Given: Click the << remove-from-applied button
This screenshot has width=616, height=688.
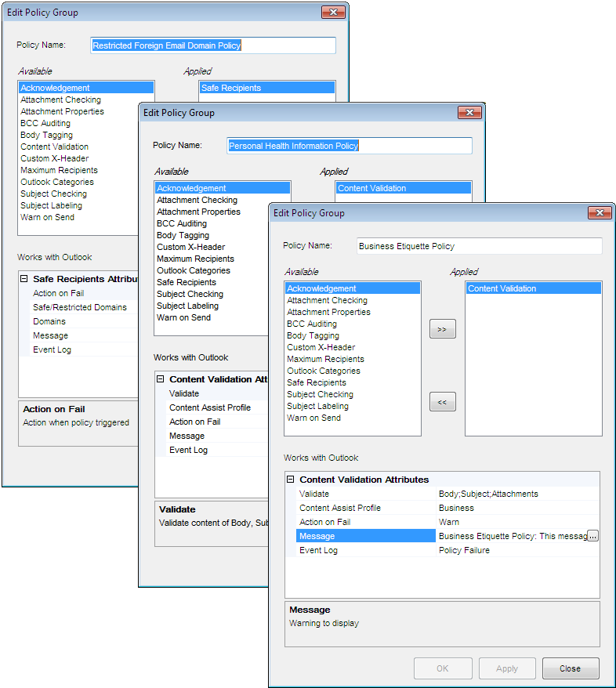Looking at the screenshot, I should [x=442, y=401].
